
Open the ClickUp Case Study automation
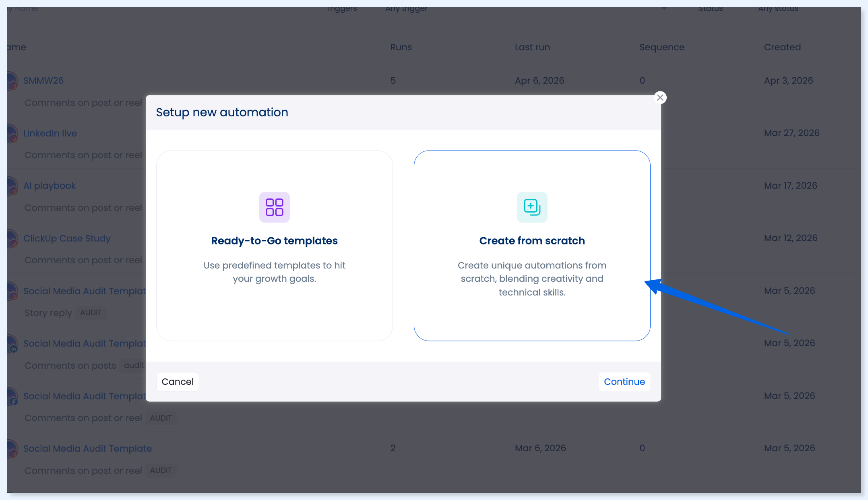67,238
